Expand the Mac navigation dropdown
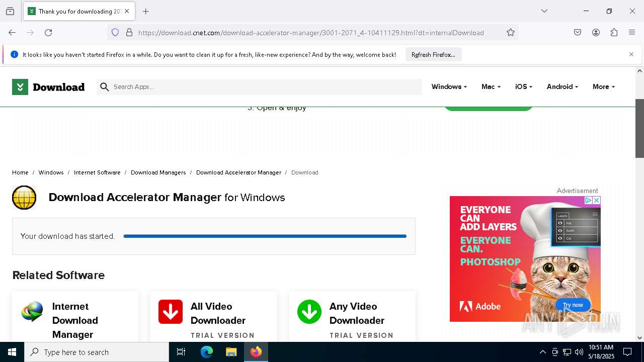This screenshot has height=362, width=644. pos(491,87)
